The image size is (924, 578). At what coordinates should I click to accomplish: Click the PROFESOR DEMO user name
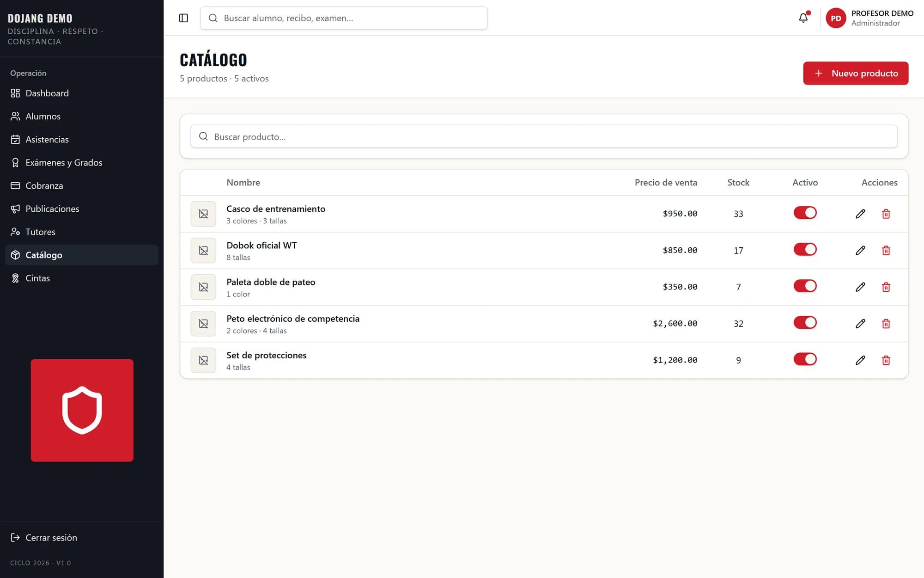pyautogui.click(x=882, y=13)
